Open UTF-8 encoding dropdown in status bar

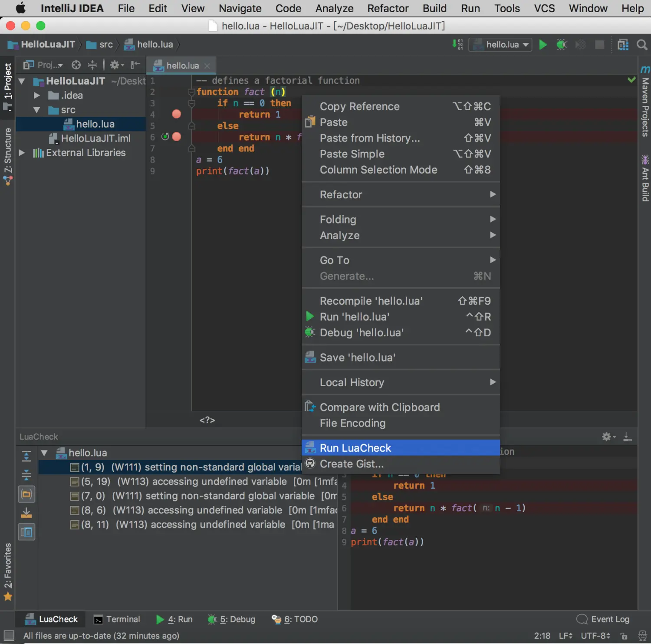click(x=595, y=636)
